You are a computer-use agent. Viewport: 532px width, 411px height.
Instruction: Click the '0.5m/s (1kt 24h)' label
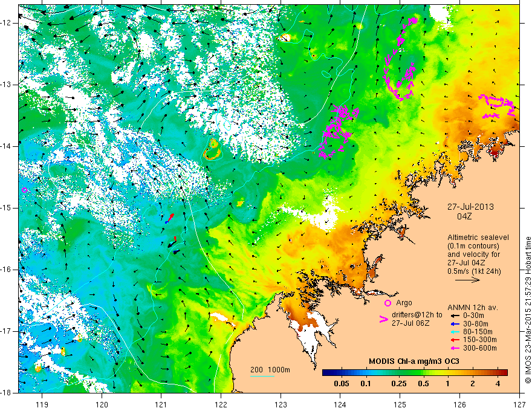tap(474, 271)
